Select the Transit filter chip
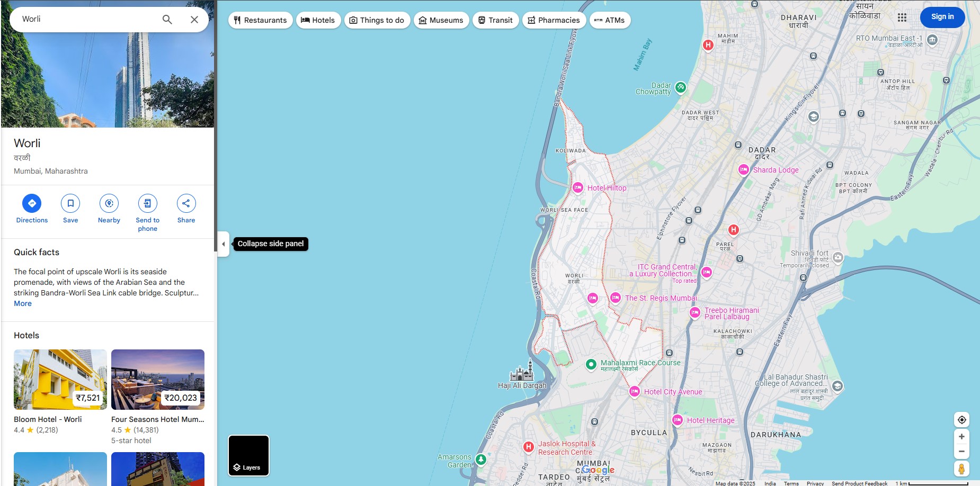The width and height of the screenshot is (980, 486). click(496, 20)
